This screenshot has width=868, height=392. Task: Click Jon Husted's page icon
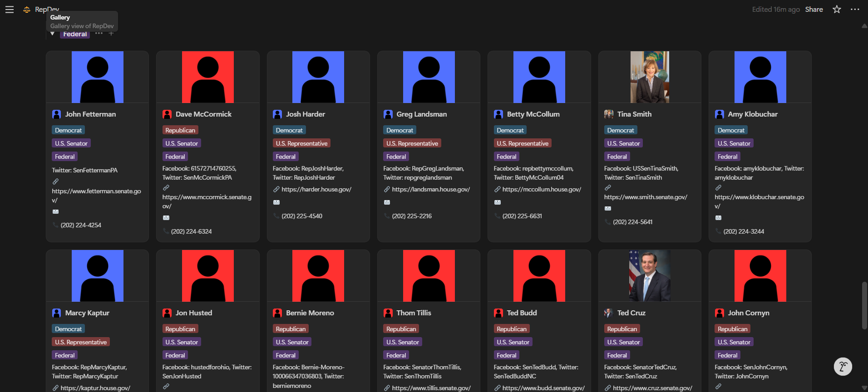coord(167,313)
